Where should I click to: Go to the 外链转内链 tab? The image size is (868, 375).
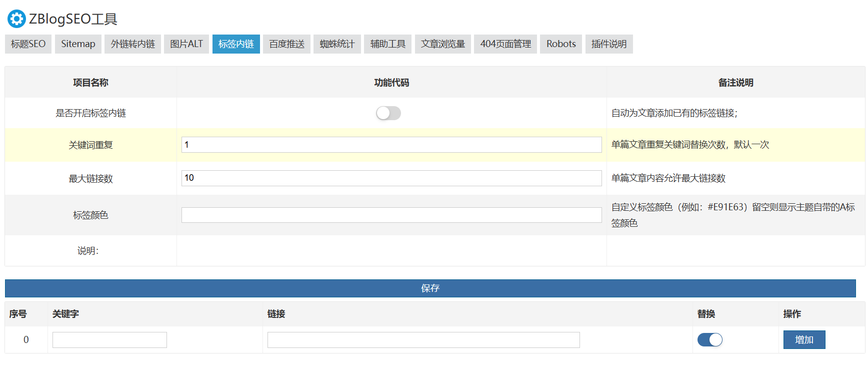[x=132, y=44]
